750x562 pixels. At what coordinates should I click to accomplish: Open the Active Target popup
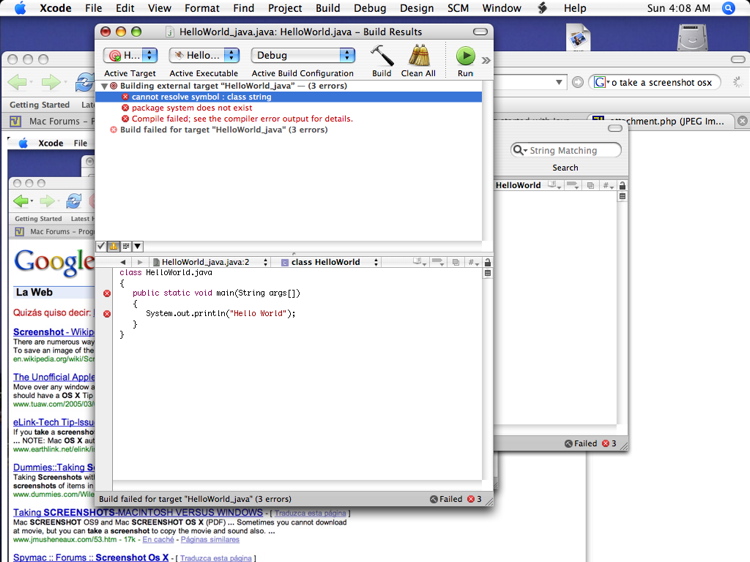130,55
